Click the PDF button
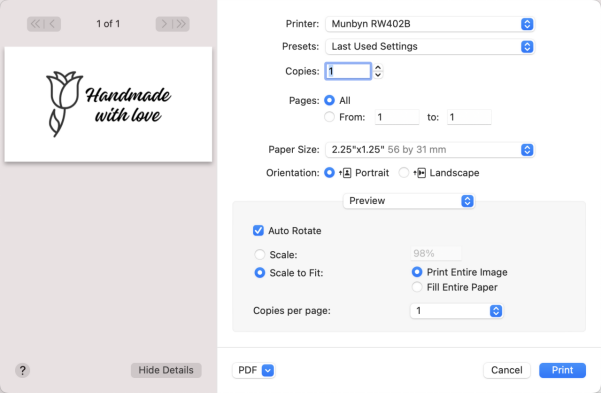The width and height of the screenshot is (601, 393). [253, 370]
